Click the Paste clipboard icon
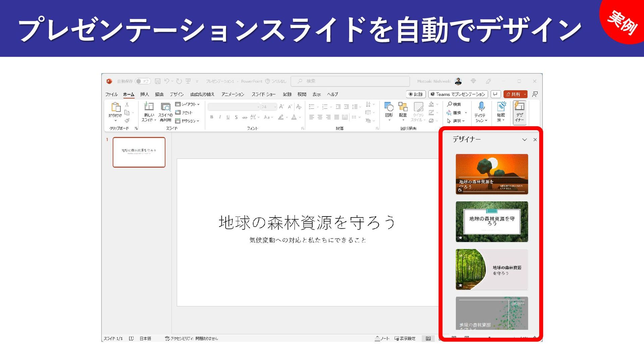The image size is (644, 362). [115, 108]
